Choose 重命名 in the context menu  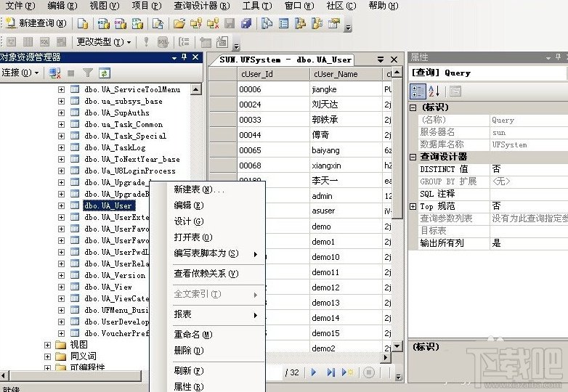pyautogui.click(x=193, y=335)
